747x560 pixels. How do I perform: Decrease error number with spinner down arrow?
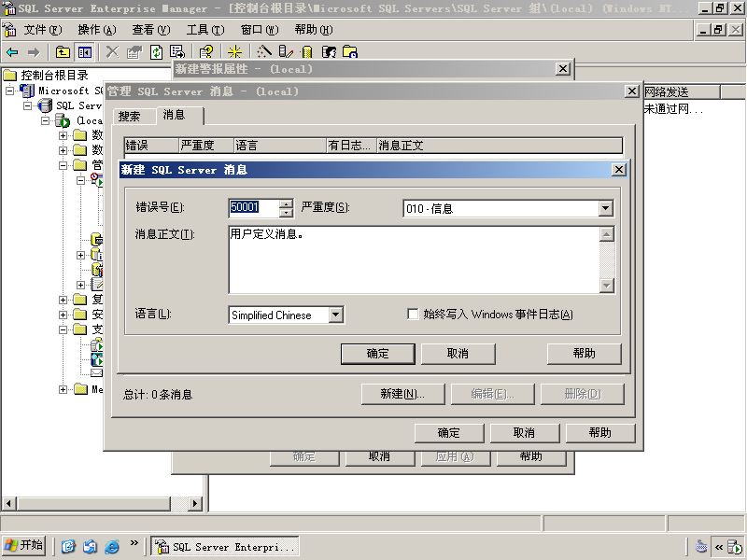tap(286, 213)
